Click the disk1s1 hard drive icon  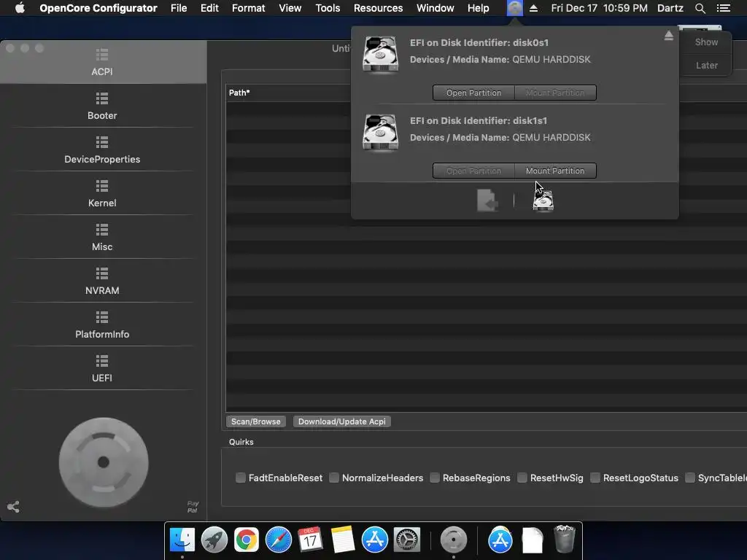point(380,132)
